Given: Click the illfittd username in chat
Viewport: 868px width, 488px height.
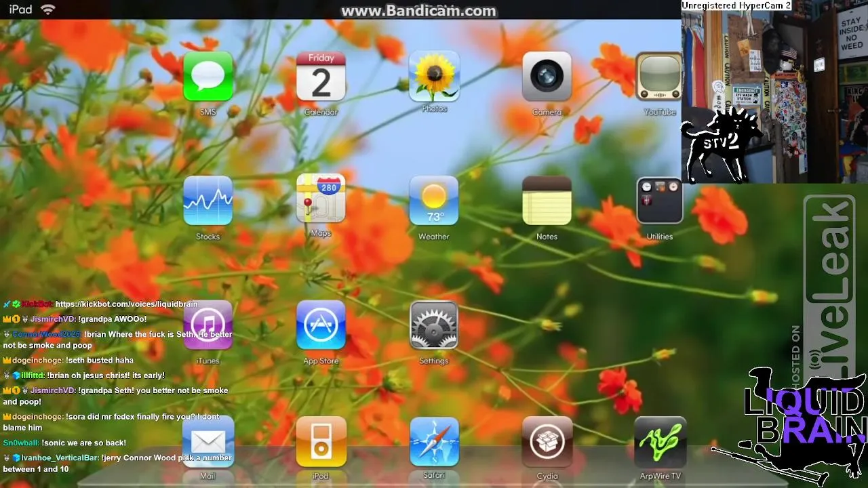Looking at the screenshot, I should (x=33, y=375).
